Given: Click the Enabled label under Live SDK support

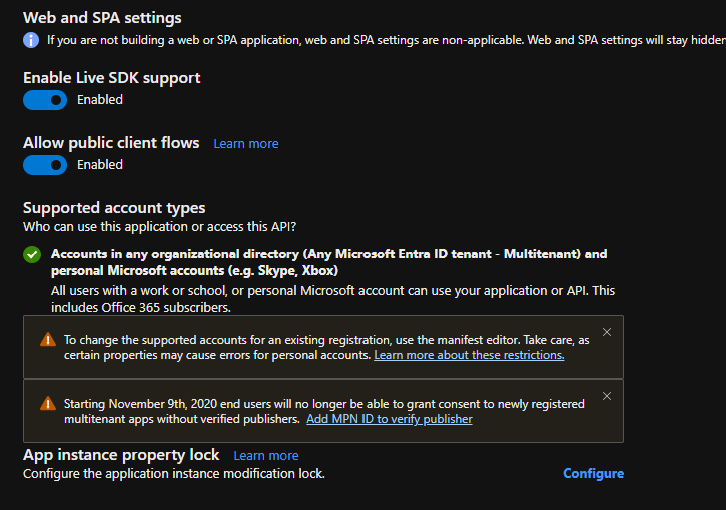Looking at the screenshot, I should click(100, 100).
